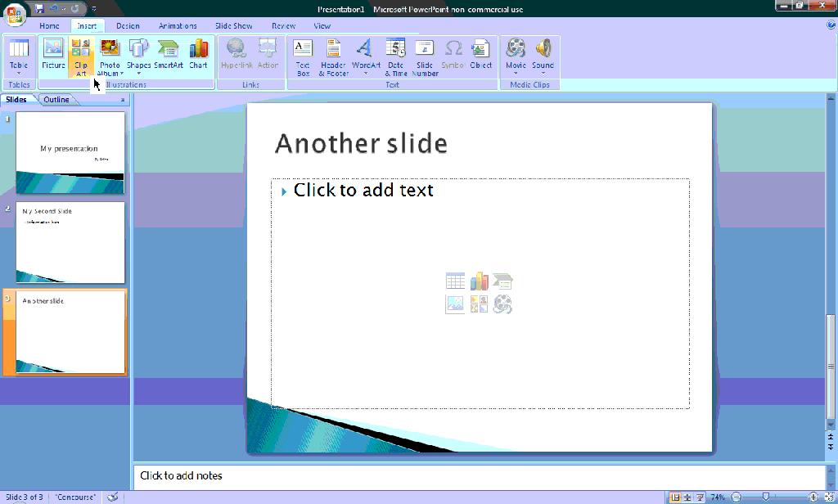
Task: Click the zoom out minus button
Action: (x=737, y=497)
